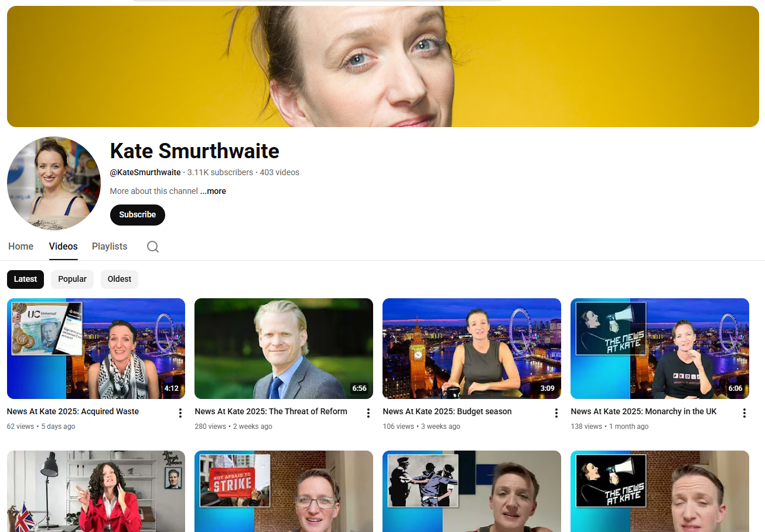Image resolution: width=765 pixels, height=532 pixels.
Task: Sort videos by Latest
Action: pyautogui.click(x=25, y=279)
